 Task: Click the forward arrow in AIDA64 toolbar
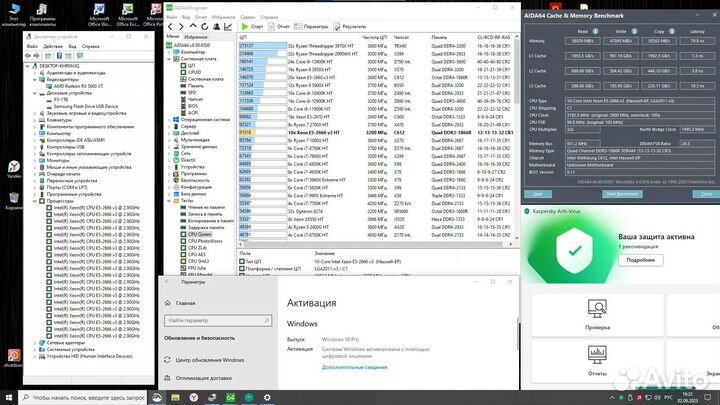pos(181,27)
